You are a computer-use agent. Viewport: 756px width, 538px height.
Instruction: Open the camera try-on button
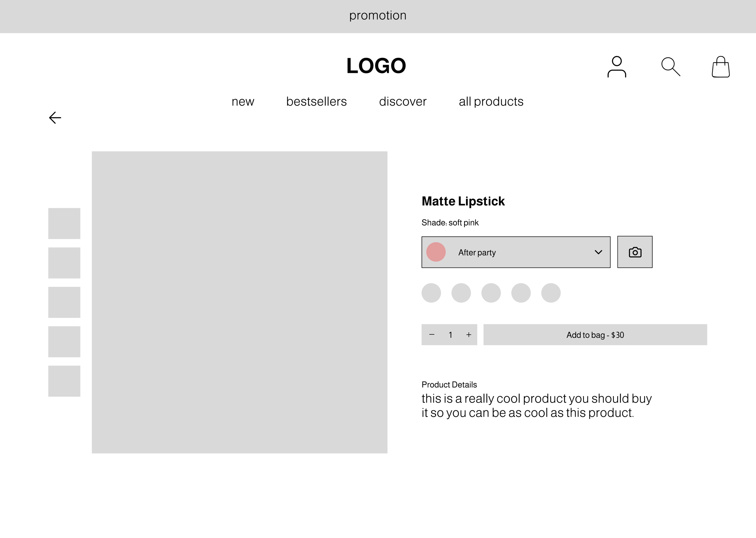point(634,252)
